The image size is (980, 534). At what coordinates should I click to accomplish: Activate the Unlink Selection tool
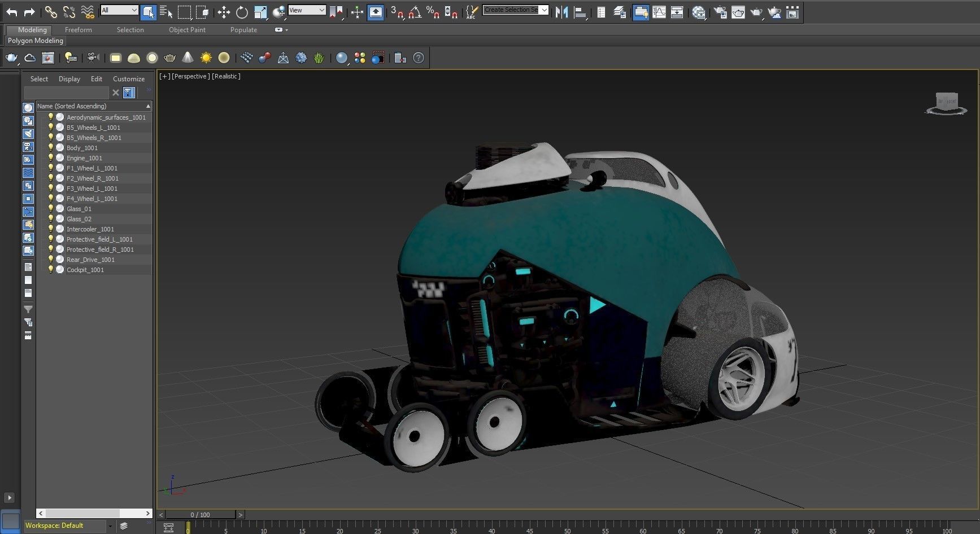[69, 12]
